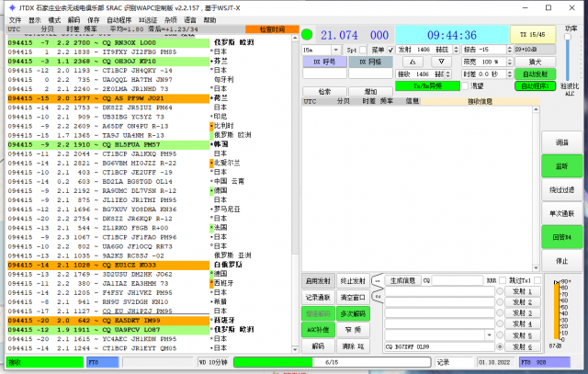Click the orange signal level meter bar
The image size is (588, 374).
click(x=556, y=310)
